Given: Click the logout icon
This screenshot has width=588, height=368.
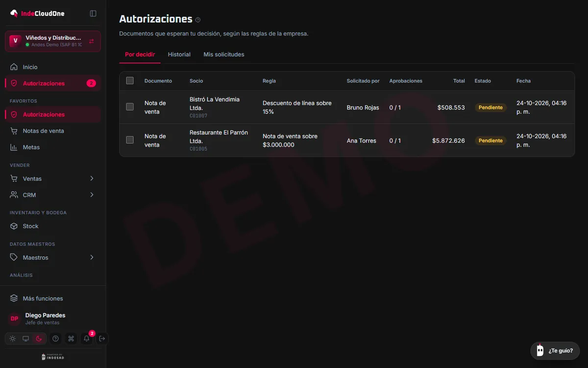Looking at the screenshot, I should click(102, 339).
